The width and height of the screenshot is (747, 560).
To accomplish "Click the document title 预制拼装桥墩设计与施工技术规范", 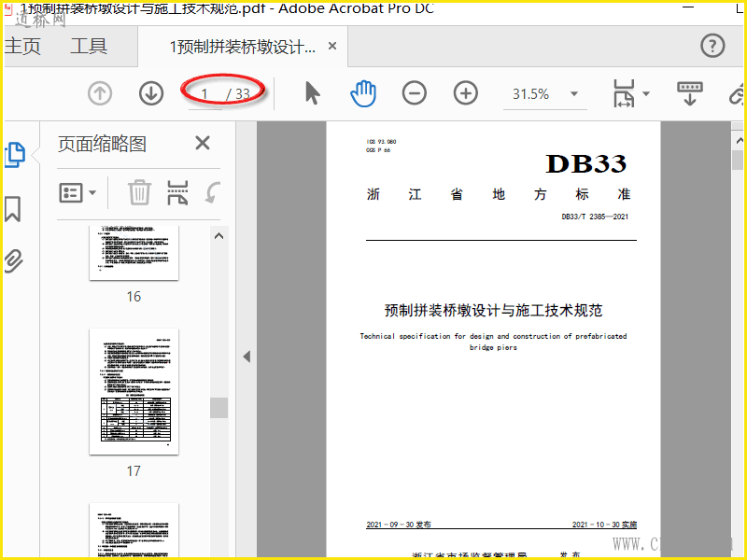I will pos(494,311).
